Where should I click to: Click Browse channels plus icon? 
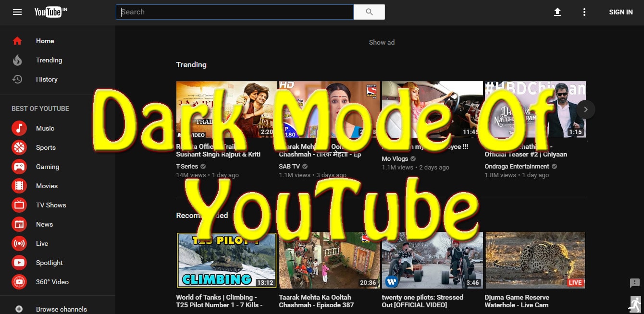click(x=19, y=309)
